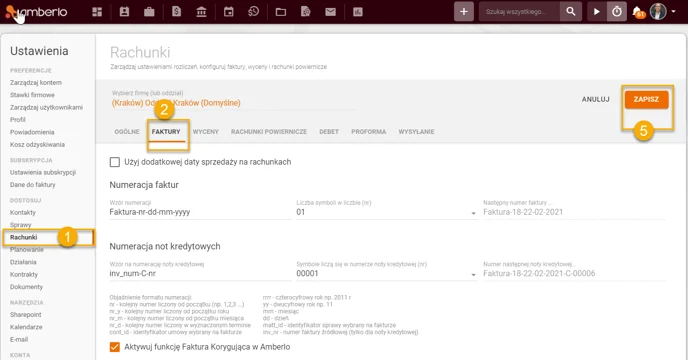Open credit note symbols count dropdown
Screen dimensions: 688x360
[x=387, y=274]
